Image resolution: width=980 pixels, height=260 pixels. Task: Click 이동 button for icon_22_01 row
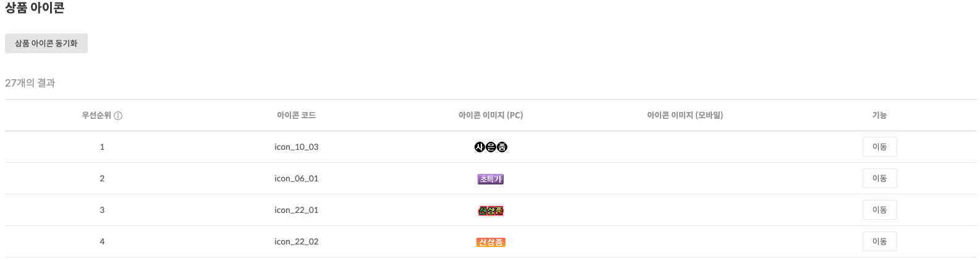879,210
